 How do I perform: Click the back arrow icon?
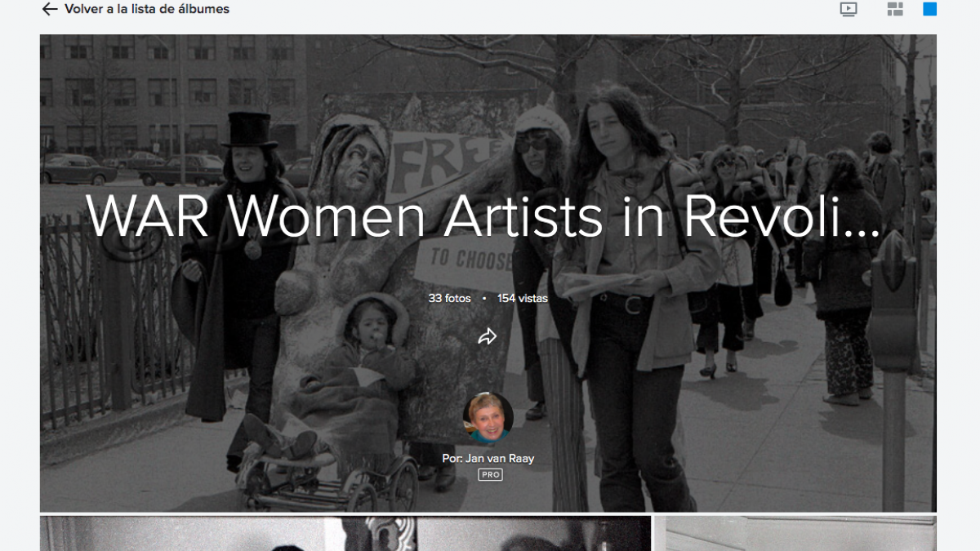pyautogui.click(x=50, y=10)
